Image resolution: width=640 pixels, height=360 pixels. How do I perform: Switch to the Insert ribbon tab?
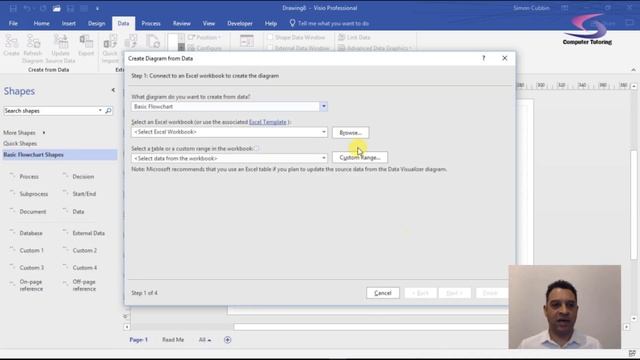click(x=69, y=23)
